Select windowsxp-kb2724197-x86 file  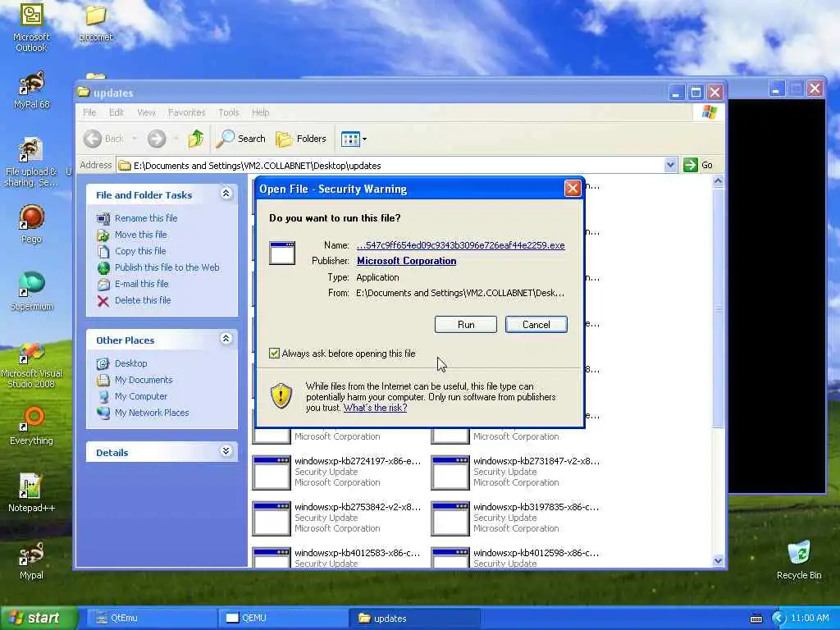(x=337, y=472)
